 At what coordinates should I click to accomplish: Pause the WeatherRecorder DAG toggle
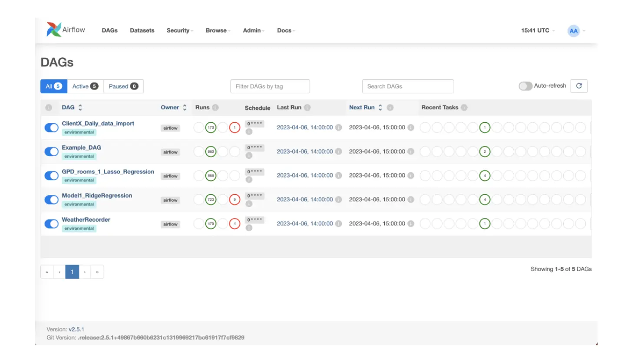point(52,224)
